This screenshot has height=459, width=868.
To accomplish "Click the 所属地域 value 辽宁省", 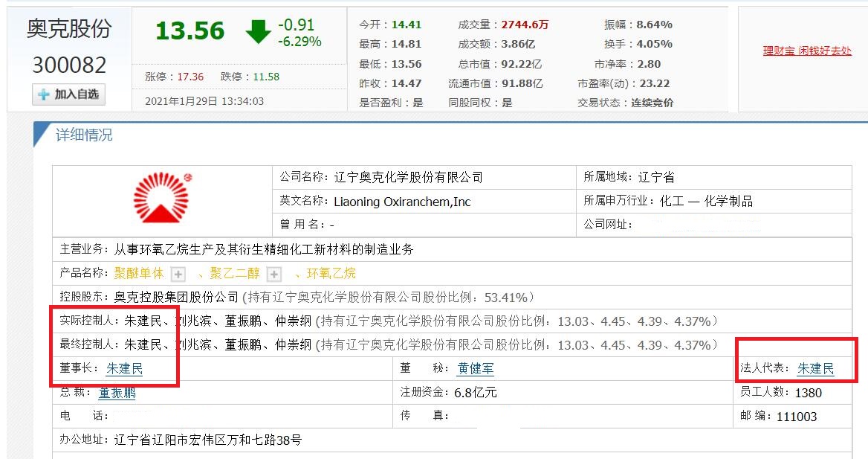I will click(x=656, y=177).
